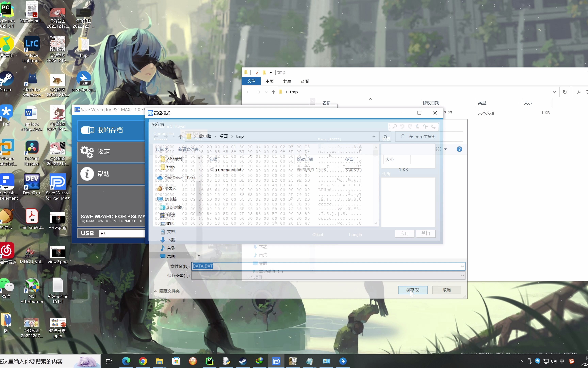Open Microsoft Store from taskbar
The height and width of the screenshot is (368, 588).
pos(176,361)
